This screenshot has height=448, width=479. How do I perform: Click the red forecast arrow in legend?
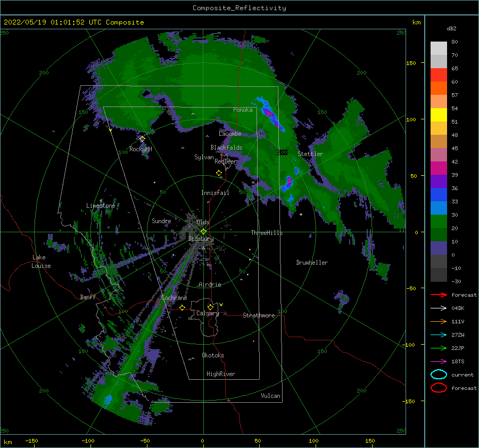coord(439,295)
